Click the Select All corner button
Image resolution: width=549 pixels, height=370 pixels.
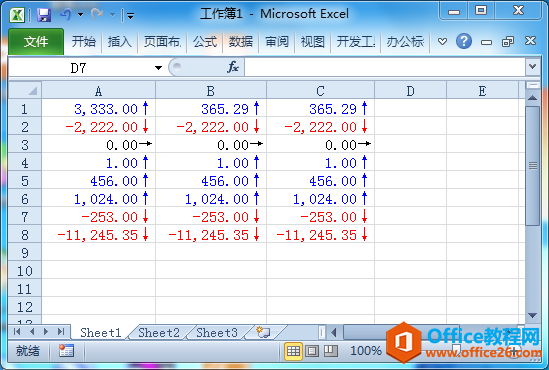(x=25, y=90)
